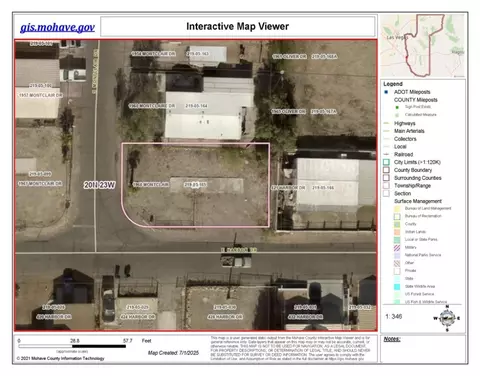Click the State Wildlife Area cyan swatch
The height and width of the screenshot is (376, 480).
[397, 286]
